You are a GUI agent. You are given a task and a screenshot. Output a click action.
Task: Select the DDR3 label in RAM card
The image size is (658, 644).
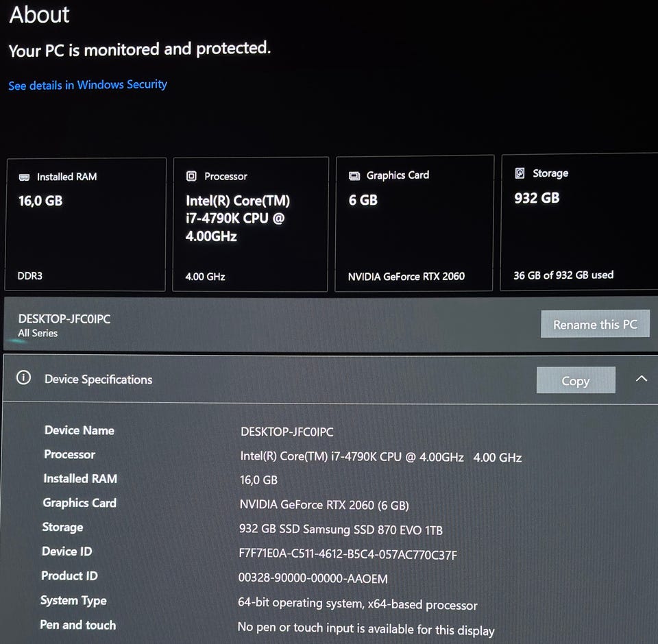click(x=29, y=276)
